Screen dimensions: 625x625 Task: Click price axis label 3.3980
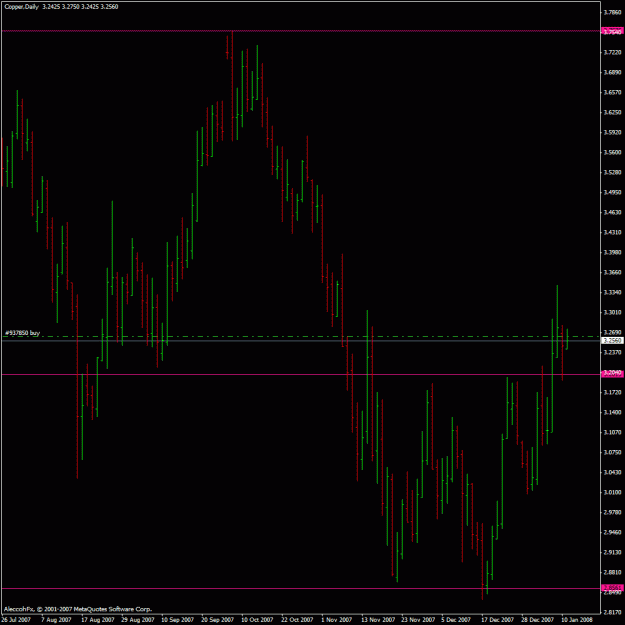(612, 252)
